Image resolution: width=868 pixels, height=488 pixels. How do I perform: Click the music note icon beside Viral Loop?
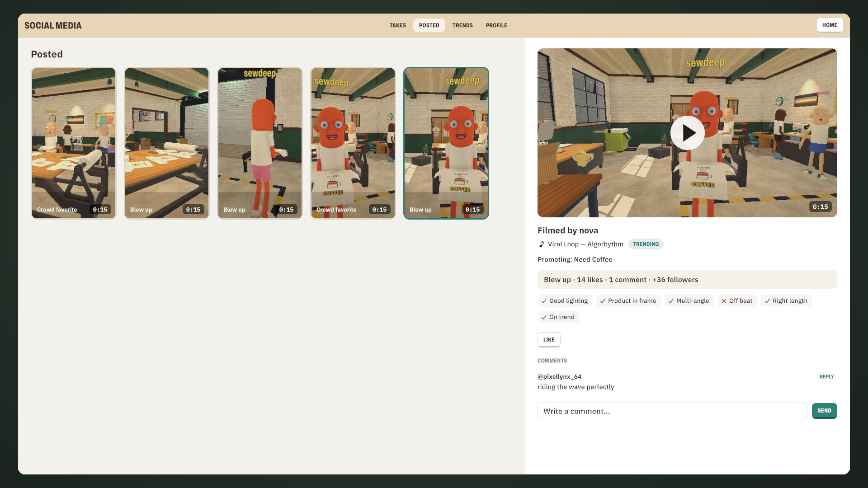542,244
